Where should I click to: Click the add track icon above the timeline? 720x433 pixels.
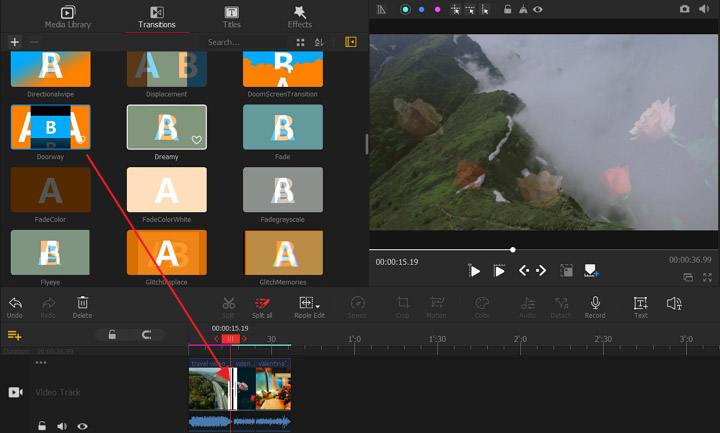[x=15, y=335]
